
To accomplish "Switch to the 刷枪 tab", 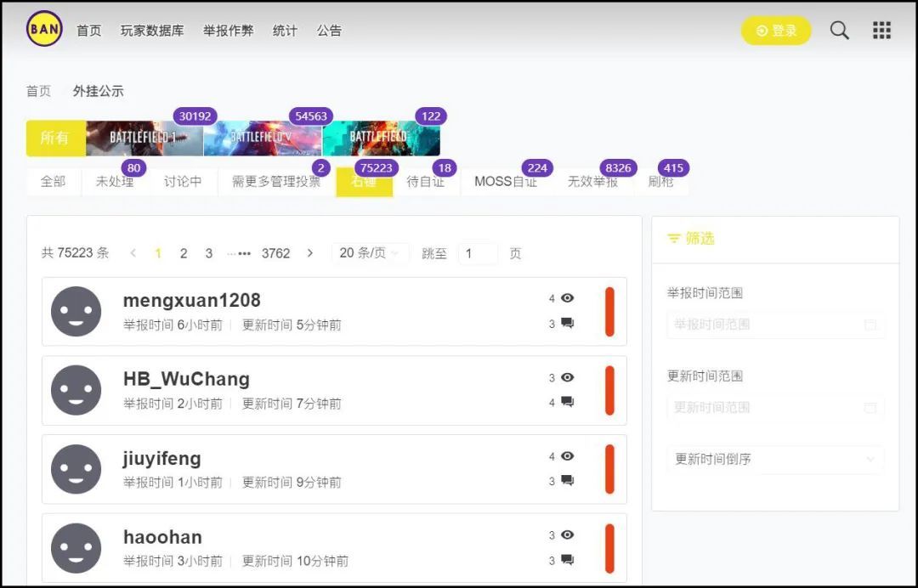I will pos(661,181).
